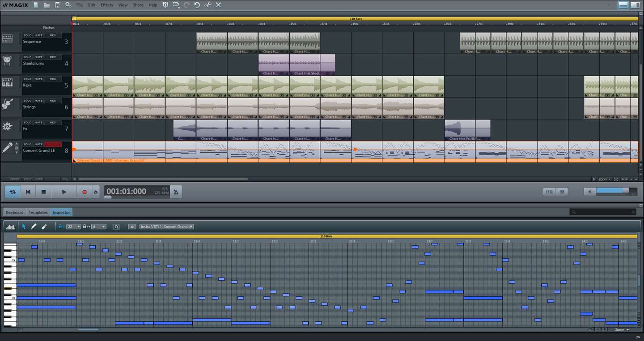The width and height of the screenshot is (644, 341).
Task: Open the quantize value 32 dropdown
Action: tap(73, 227)
